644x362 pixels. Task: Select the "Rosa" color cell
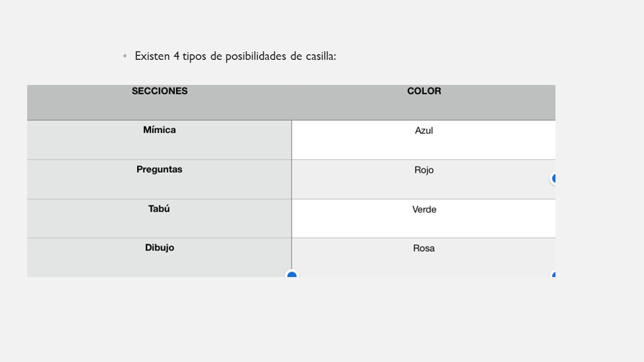[x=424, y=257]
